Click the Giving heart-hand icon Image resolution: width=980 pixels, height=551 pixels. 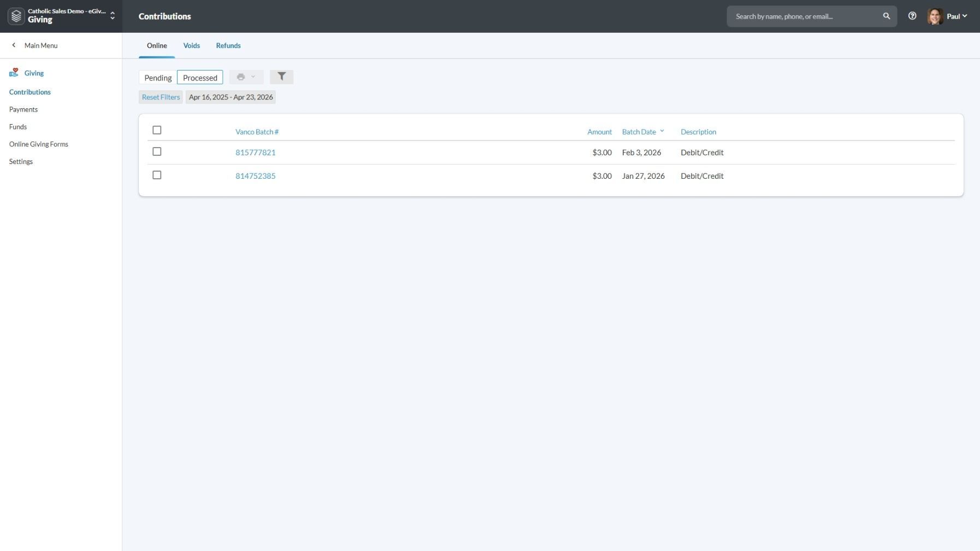(14, 73)
